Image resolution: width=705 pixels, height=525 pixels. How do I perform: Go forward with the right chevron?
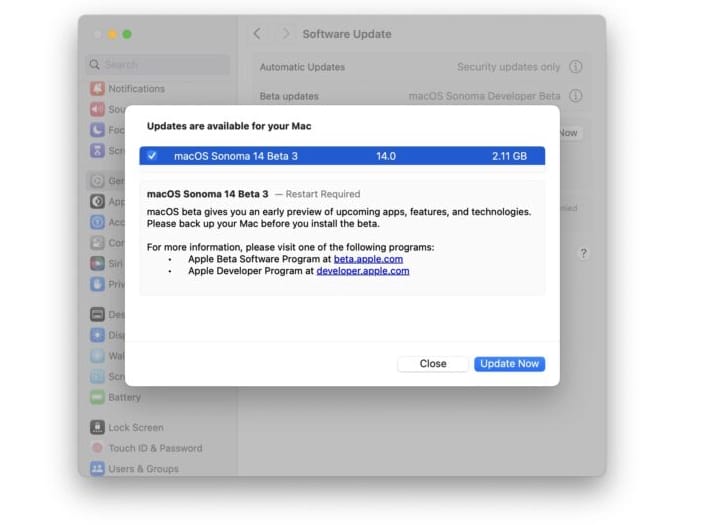pos(285,33)
